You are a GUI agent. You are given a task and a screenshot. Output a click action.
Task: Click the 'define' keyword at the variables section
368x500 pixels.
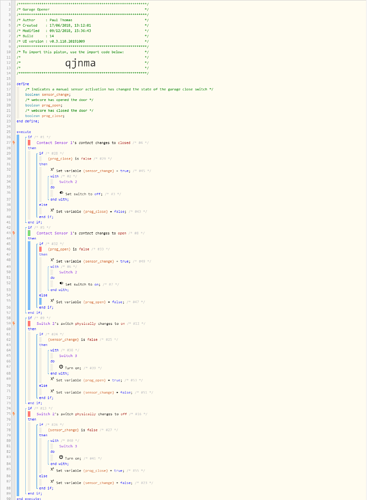click(23, 84)
